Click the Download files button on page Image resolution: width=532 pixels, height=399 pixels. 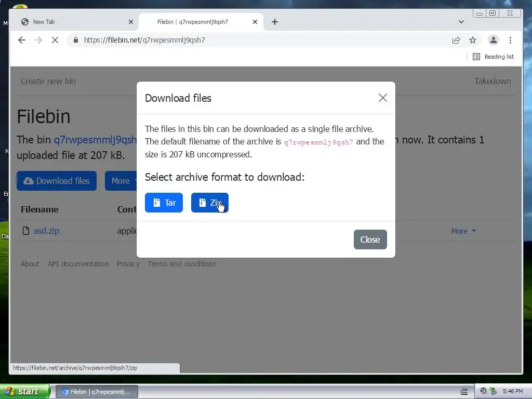57,181
